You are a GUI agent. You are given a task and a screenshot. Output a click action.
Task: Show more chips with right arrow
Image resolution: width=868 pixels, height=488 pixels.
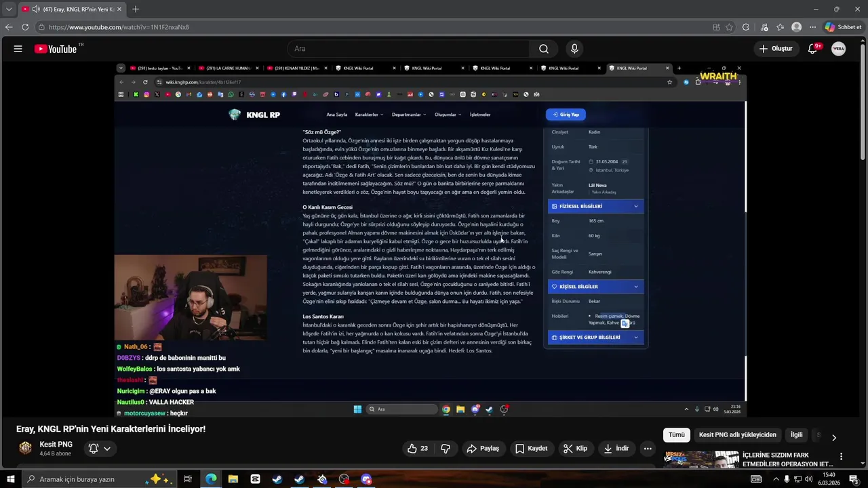[x=834, y=437]
